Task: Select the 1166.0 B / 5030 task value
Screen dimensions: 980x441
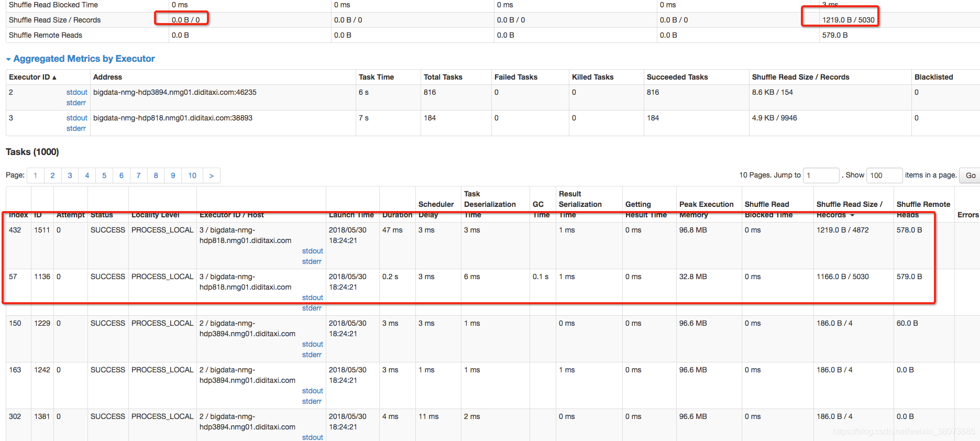Action: pos(842,277)
